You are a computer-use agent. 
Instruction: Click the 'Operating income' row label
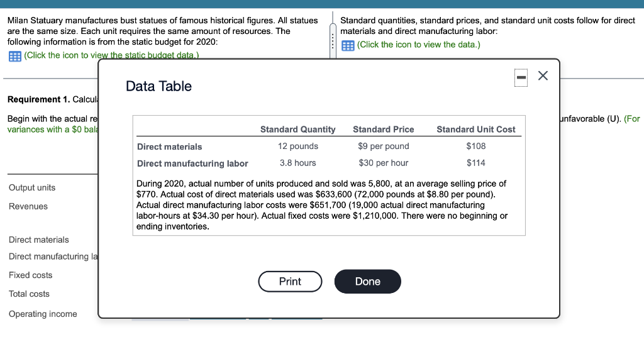[x=43, y=314]
